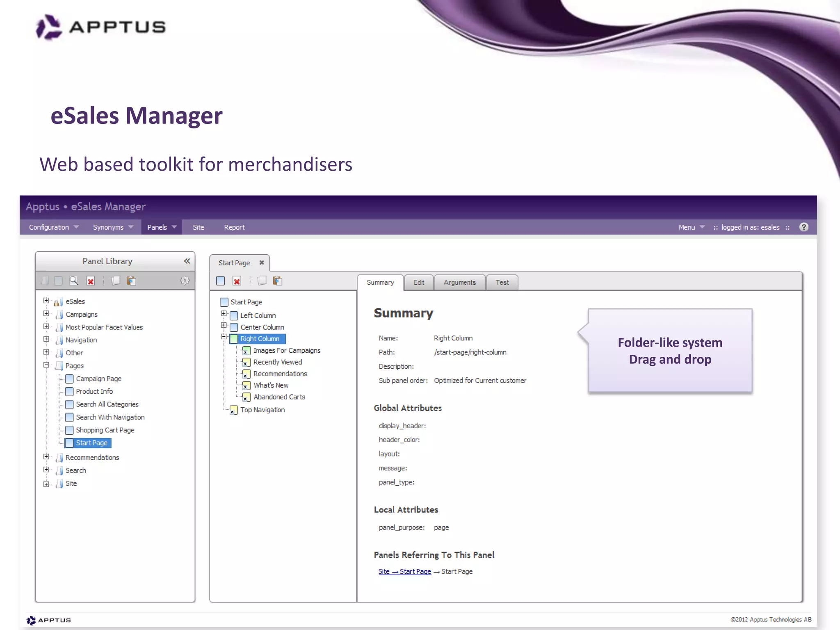Screen dimensions: 840x630
Task: Open the Panel Library settings gear
Action: pos(185,281)
